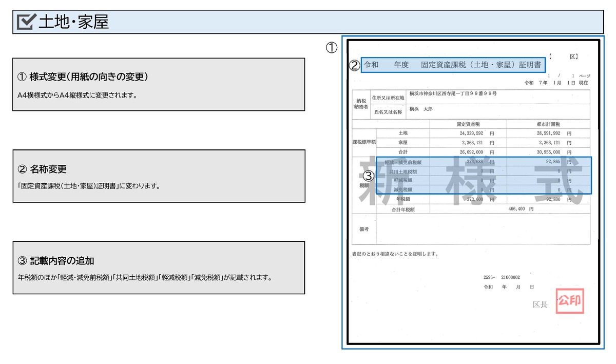Expand the ① 様式変更 section panel
The image size is (616, 364).
(158, 90)
